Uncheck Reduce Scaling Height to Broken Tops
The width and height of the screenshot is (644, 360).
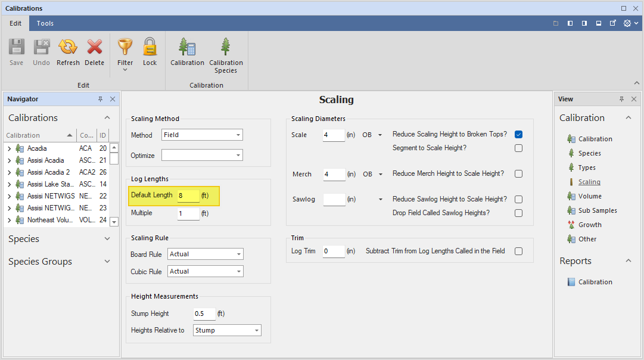coord(518,134)
